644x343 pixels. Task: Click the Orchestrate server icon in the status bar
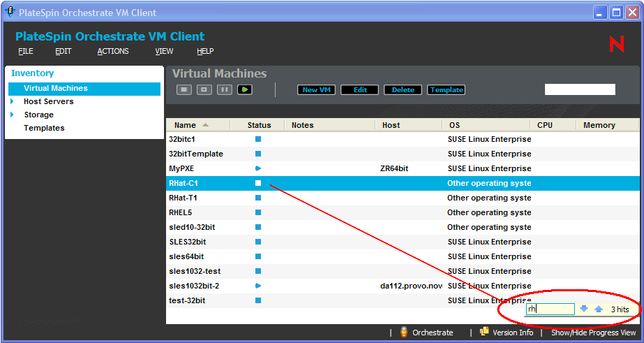coord(404,333)
